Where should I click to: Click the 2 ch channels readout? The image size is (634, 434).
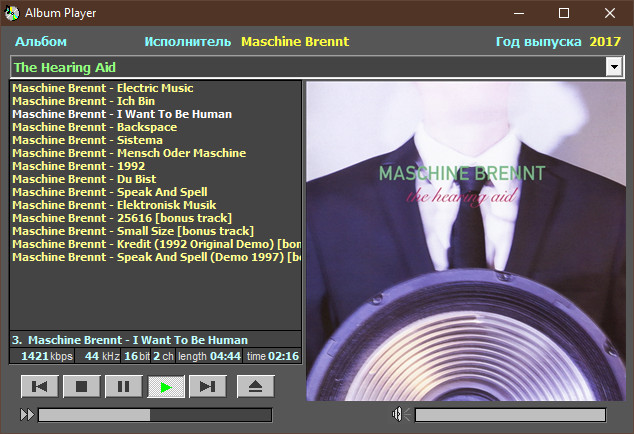coord(163,356)
